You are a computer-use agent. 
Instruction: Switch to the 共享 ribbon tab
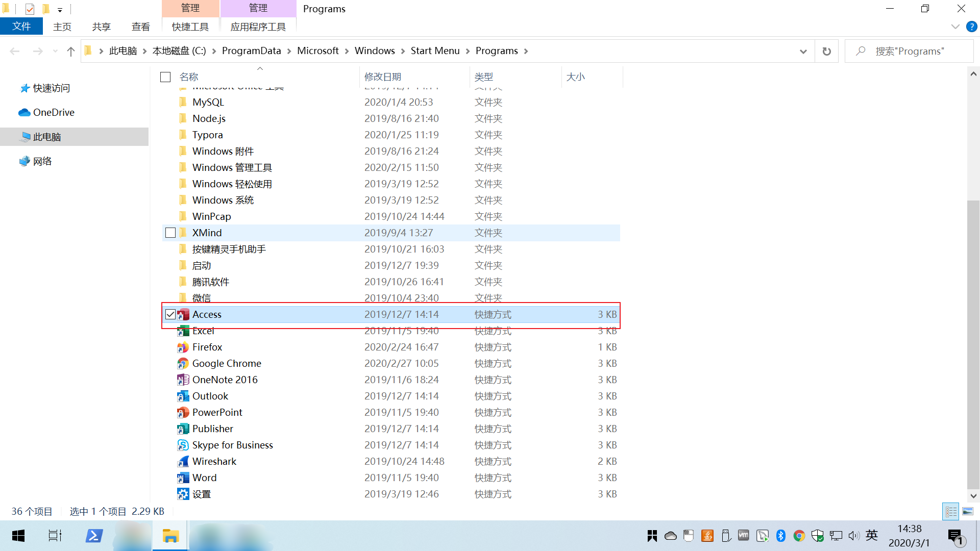[101, 27]
